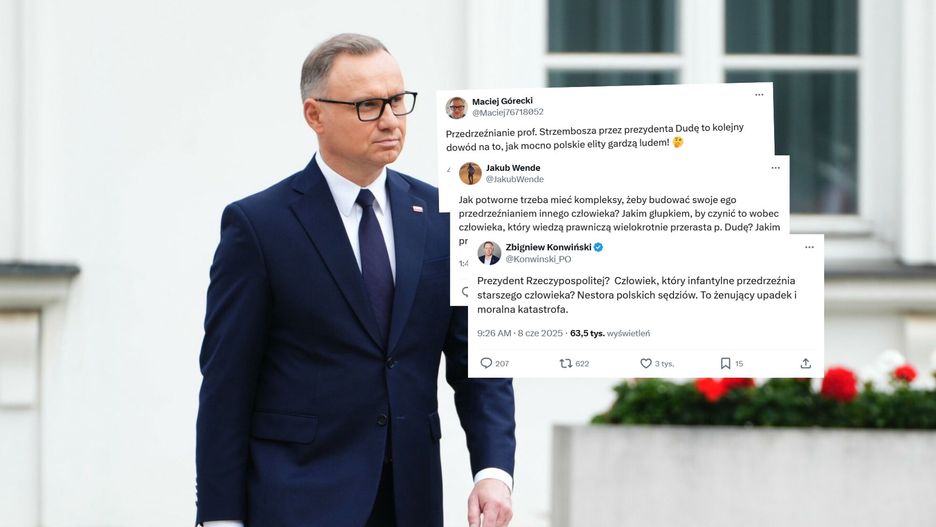The height and width of the screenshot is (527, 936).
Task: Open Zbigniew Konwiński's profile picture
Action: (489, 253)
